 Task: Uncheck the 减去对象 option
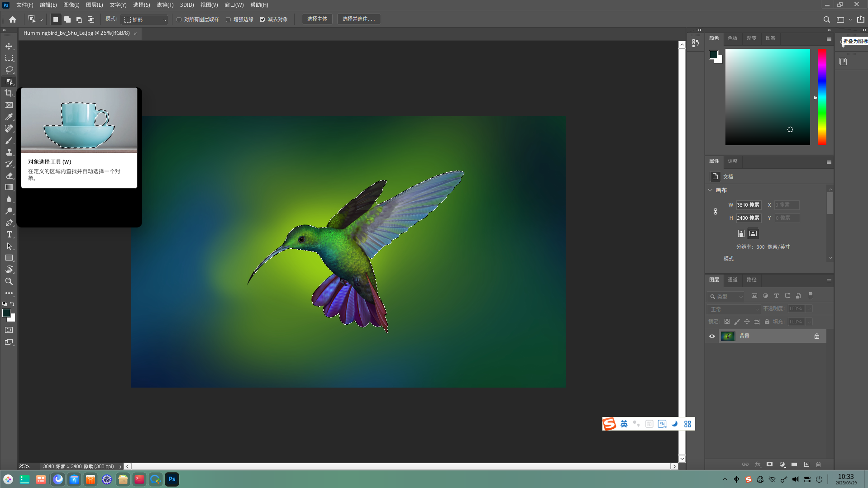click(262, 19)
